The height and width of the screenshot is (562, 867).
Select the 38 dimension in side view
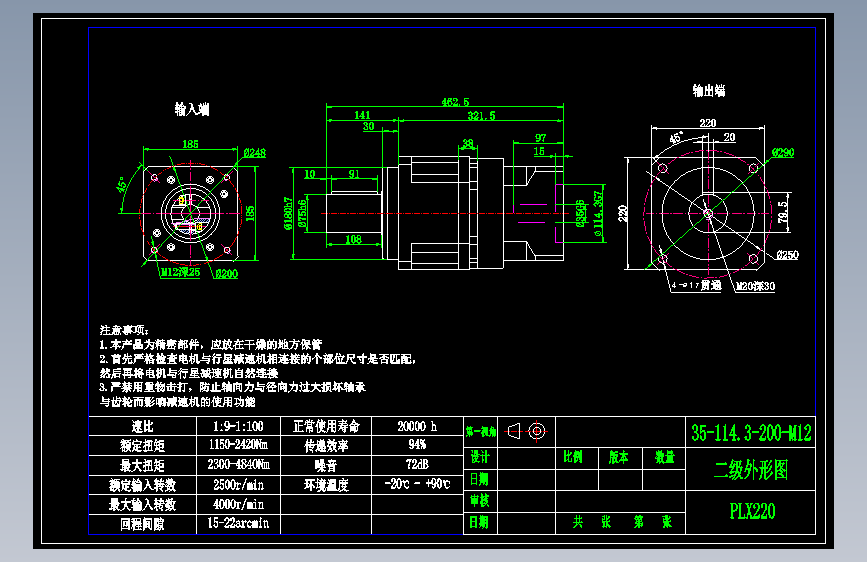[468, 143]
